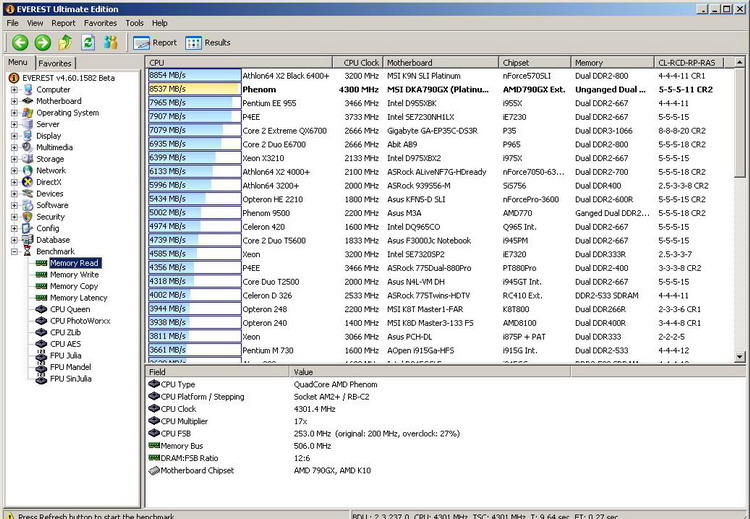The image size is (750, 519).
Task: Click the results list scroll-up arrow
Action: coord(739,62)
